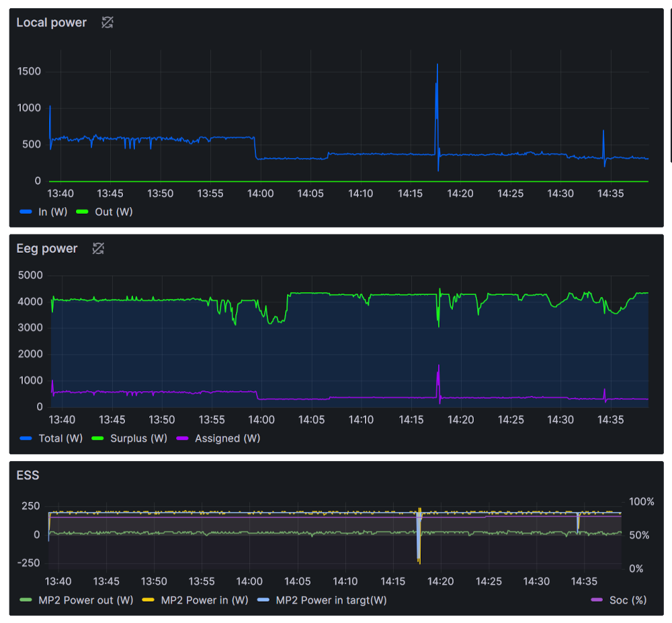The width and height of the screenshot is (672, 623).
Task: Click the purple Assigned (W) legend color marker
Action: pyautogui.click(x=183, y=438)
